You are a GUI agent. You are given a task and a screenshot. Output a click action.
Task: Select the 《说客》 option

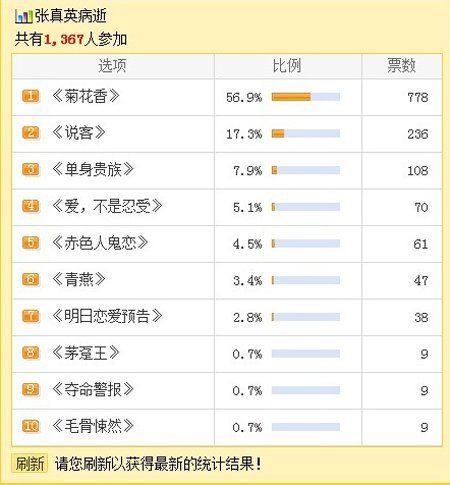(x=79, y=133)
